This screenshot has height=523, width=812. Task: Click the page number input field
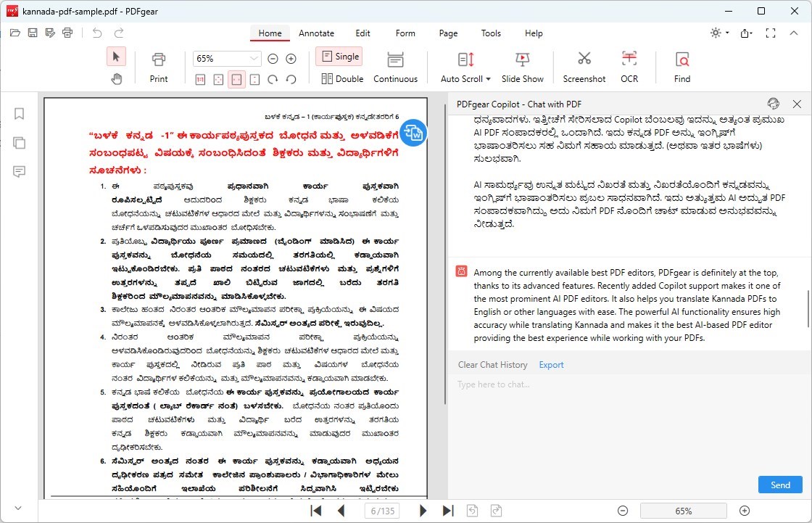381,510
